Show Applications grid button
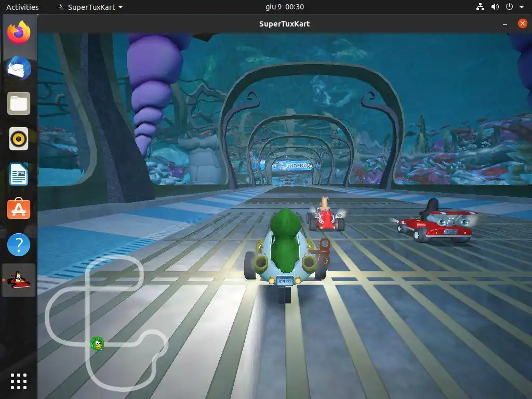Viewport: 532px width, 399px height. pos(19,381)
